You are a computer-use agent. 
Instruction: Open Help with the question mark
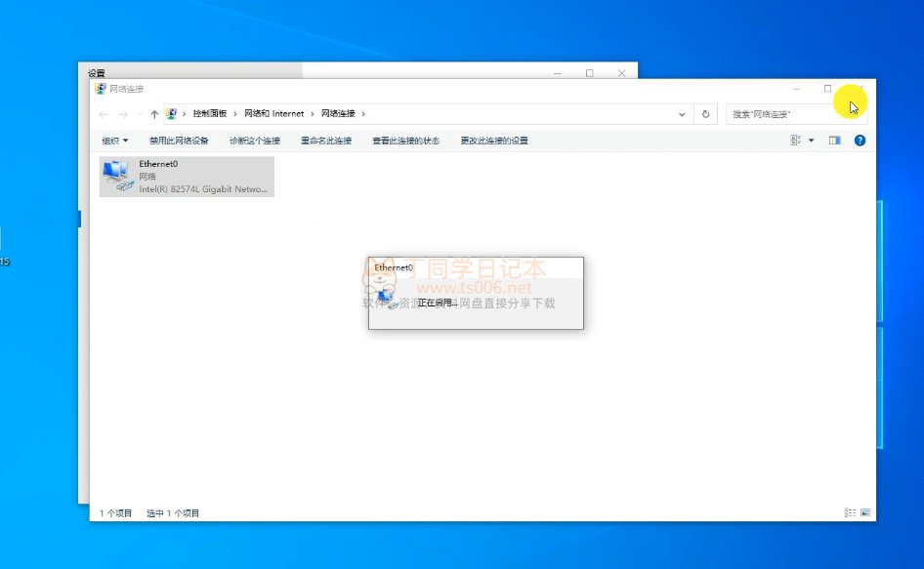(x=860, y=141)
